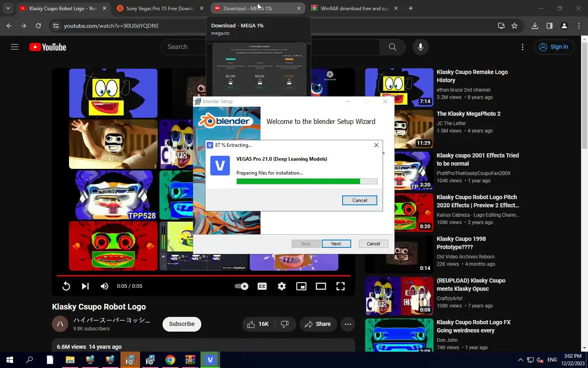Click the YouTube search magnifier button

point(392,47)
